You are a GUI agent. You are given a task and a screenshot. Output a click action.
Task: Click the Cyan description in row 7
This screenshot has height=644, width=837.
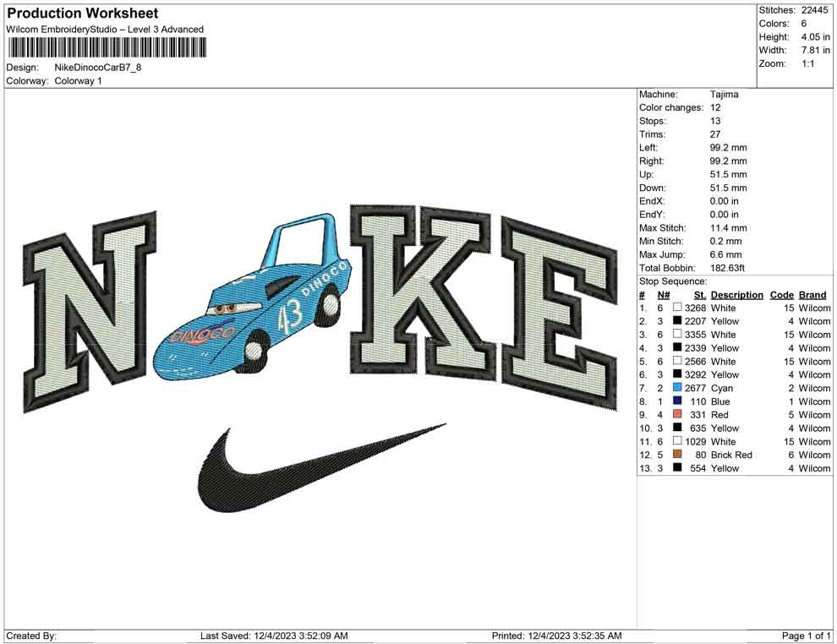[x=722, y=387]
